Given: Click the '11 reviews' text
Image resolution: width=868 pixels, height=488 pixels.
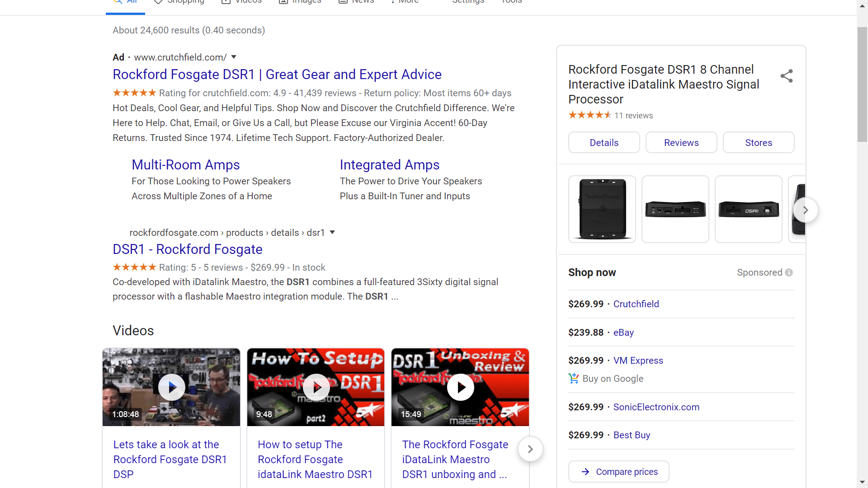Looking at the screenshot, I should pyautogui.click(x=633, y=116).
